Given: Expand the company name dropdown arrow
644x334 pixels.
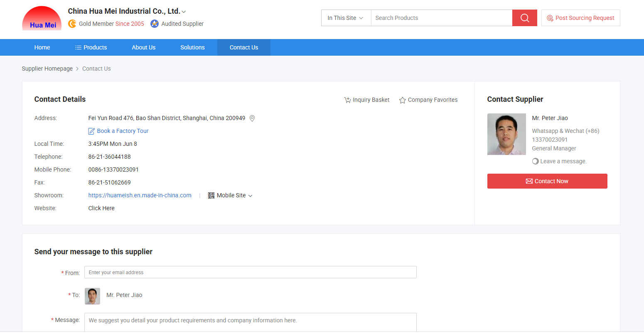Looking at the screenshot, I should 184,12.
